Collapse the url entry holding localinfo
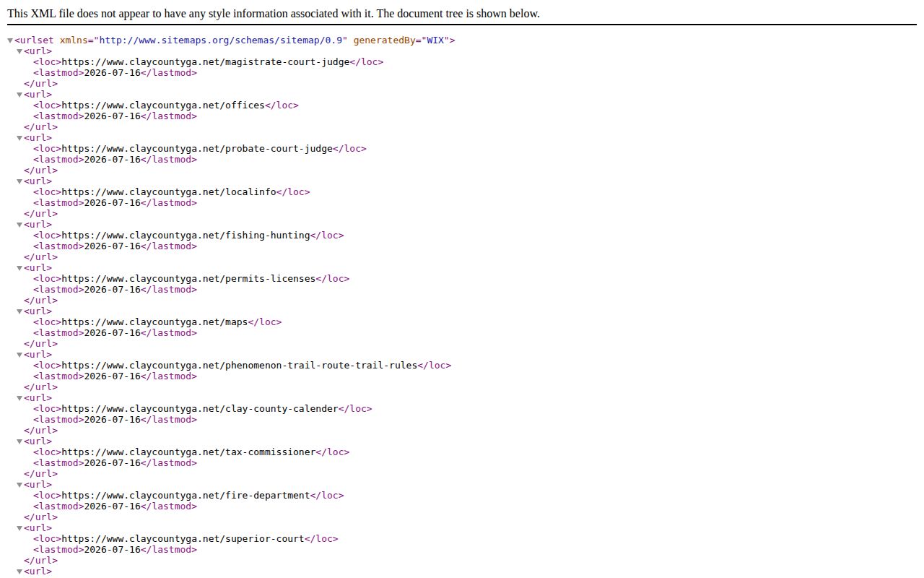The height and width of the screenshot is (578, 924). (19, 181)
